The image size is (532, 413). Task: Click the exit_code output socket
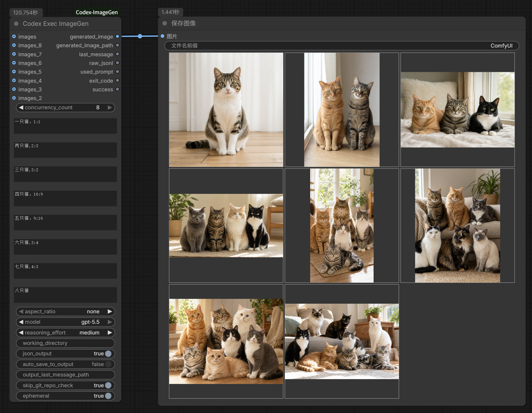point(117,81)
